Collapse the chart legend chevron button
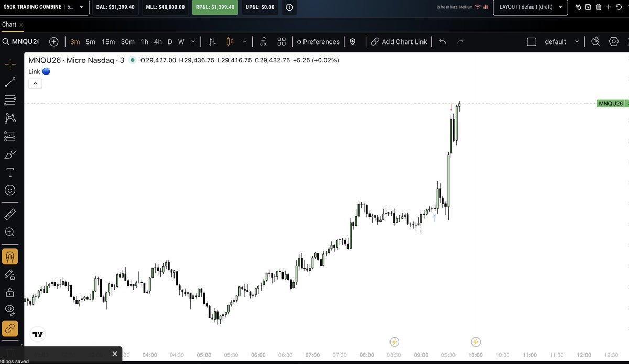The image size is (629, 364). click(35, 83)
